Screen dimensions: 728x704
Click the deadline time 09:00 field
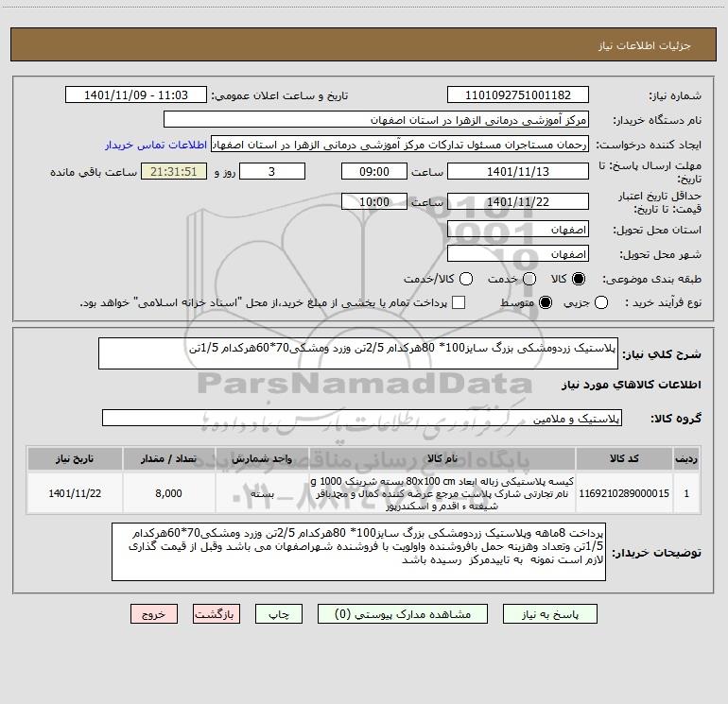click(374, 171)
